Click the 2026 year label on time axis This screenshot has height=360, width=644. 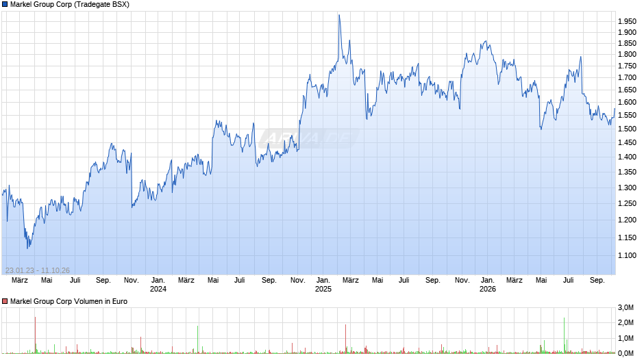(x=488, y=289)
